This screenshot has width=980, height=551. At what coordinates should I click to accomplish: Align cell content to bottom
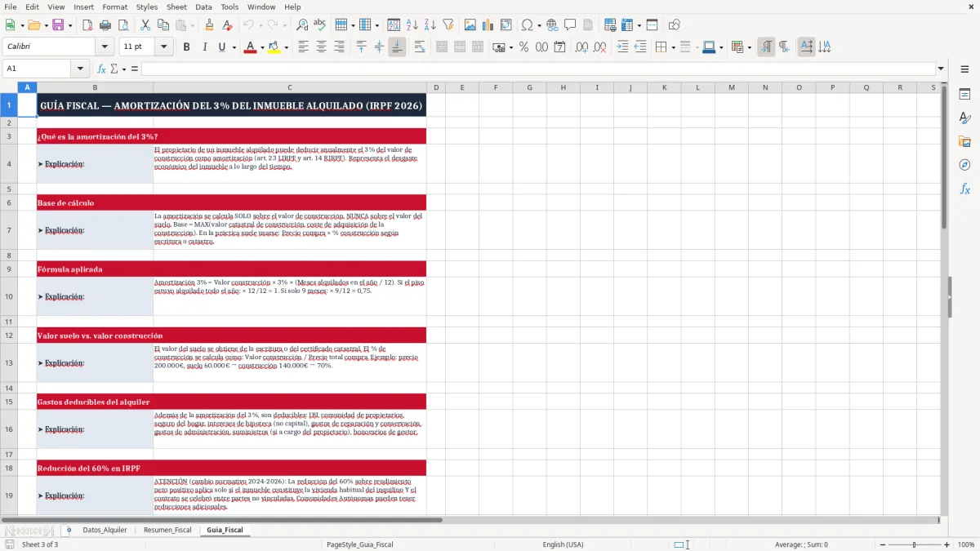pyautogui.click(x=397, y=47)
